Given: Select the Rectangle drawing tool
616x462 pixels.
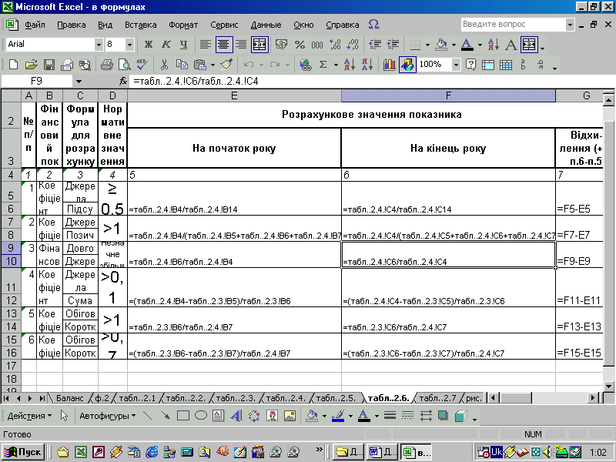Looking at the screenshot, I should point(183,415).
